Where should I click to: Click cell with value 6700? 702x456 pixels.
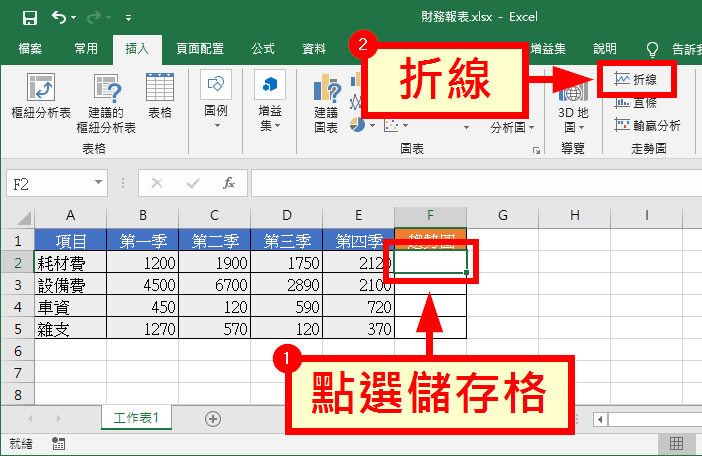[214, 285]
